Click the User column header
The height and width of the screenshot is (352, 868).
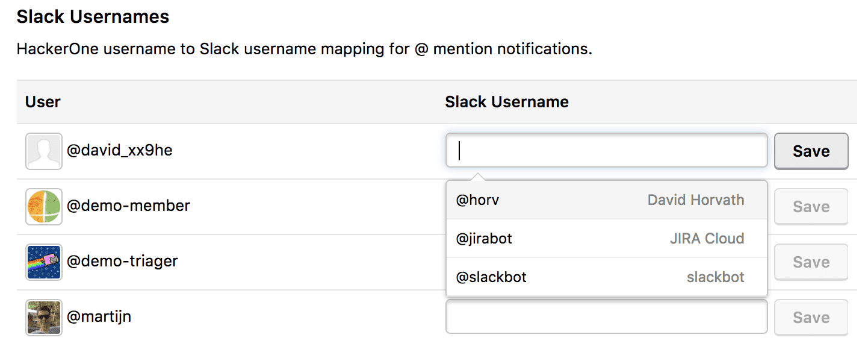point(43,102)
